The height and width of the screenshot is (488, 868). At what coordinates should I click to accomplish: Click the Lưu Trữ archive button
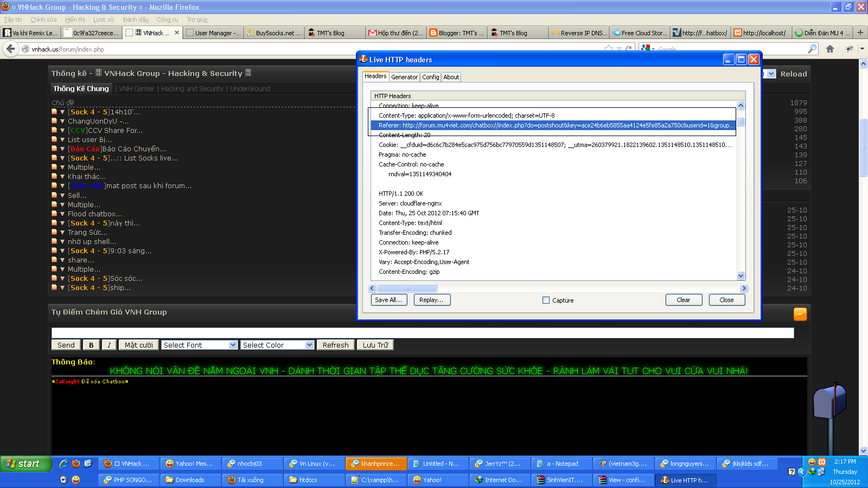tap(376, 345)
